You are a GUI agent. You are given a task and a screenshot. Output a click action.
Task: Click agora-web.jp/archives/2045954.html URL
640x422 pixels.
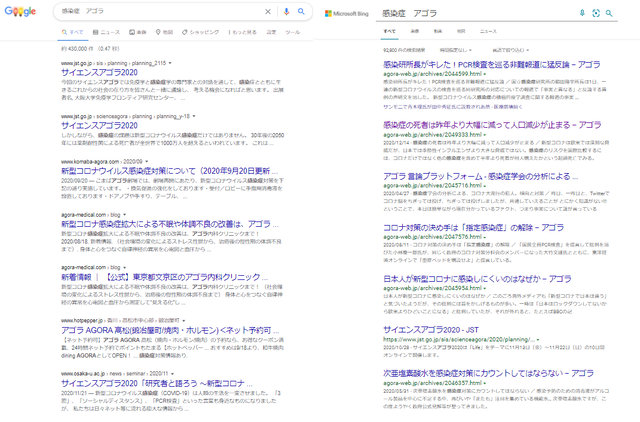(432, 288)
